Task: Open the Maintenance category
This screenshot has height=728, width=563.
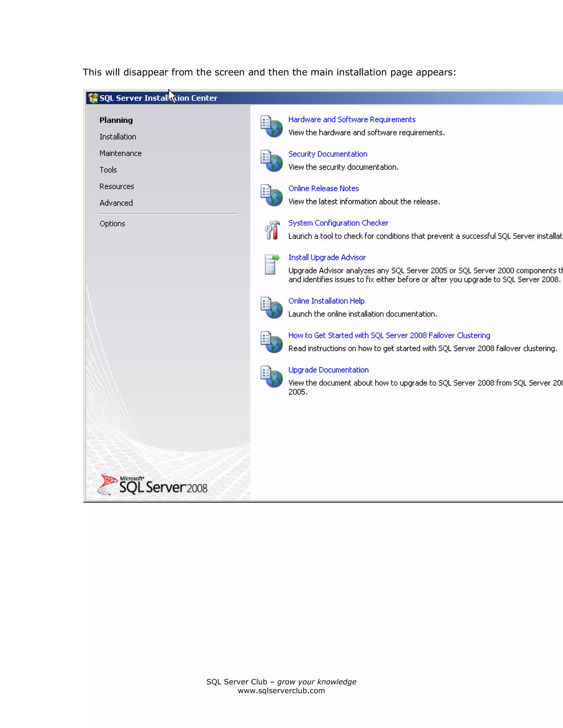Action: tap(120, 153)
